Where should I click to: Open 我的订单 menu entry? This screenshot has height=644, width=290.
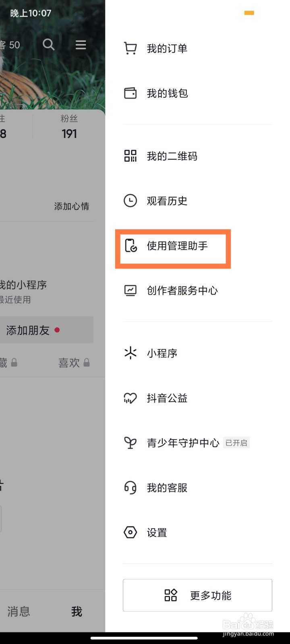click(x=167, y=49)
